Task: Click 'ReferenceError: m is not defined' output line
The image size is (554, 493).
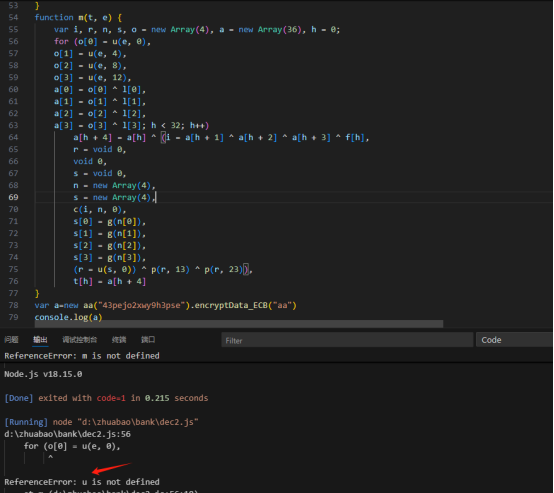Action: tap(82, 356)
